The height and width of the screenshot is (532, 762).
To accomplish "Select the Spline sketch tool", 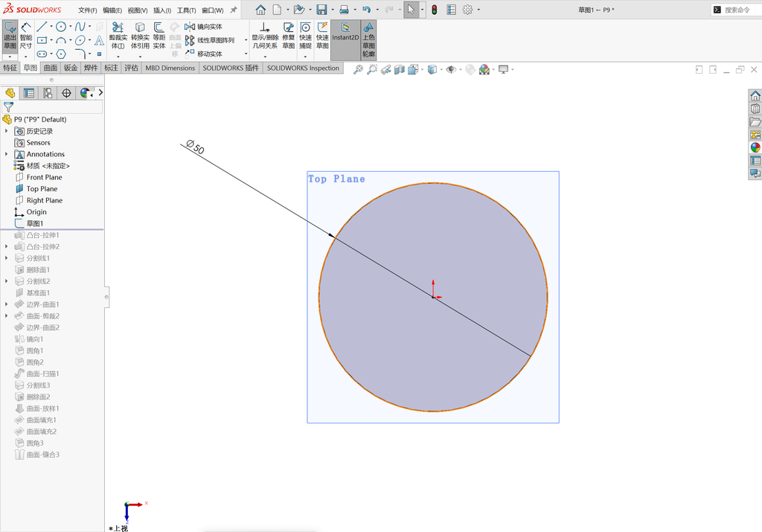I will 80,27.
